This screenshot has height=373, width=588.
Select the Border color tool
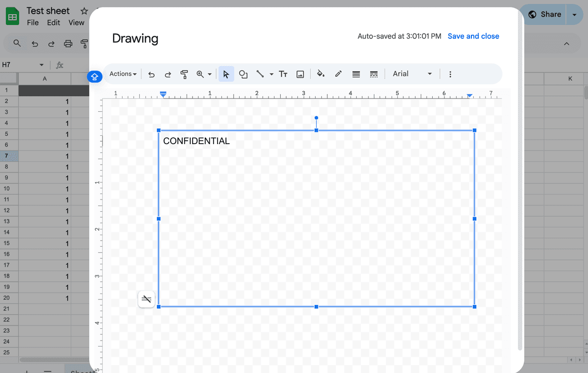[x=338, y=74]
